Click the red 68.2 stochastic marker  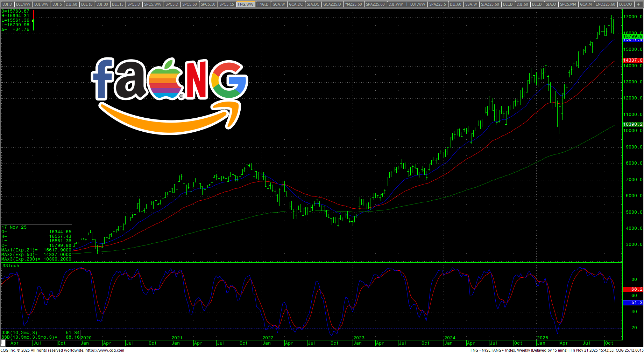632,289
